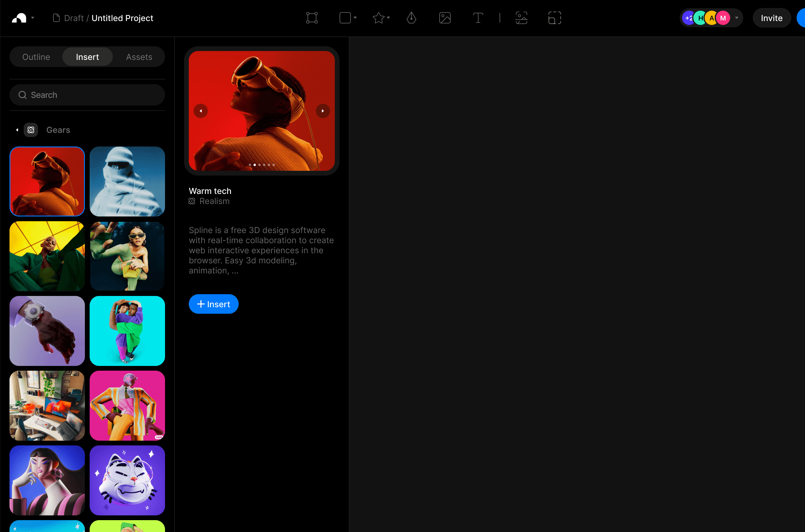
Task: Switch to the Outline tab
Action: (36, 57)
